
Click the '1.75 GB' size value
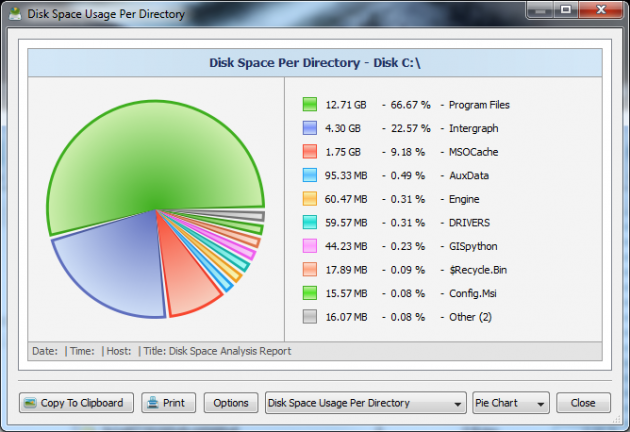pyautogui.click(x=343, y=152)
